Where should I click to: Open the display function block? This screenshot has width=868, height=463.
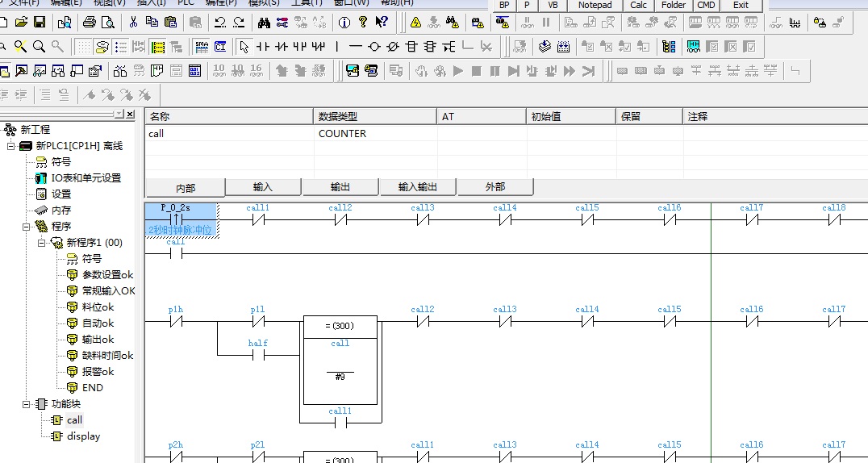click(83, 436)
